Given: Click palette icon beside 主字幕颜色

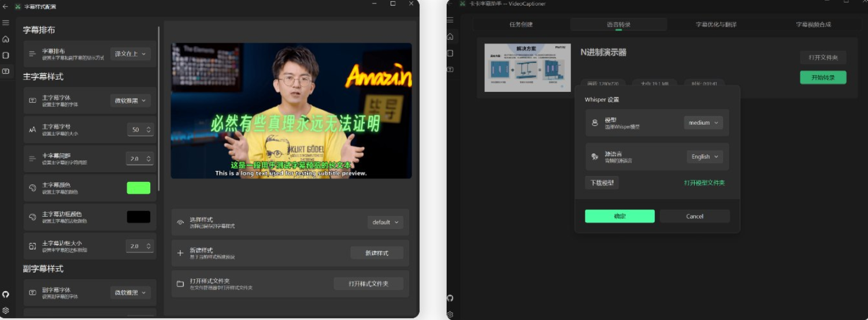Looking at the screenshot, I should [32, 188].
